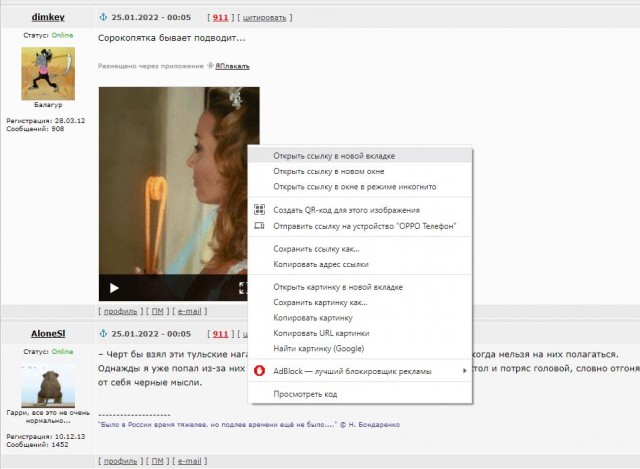The image size is (640, 469).
Task: Select 'Сохранить картинку как...'
Action: 360,302
